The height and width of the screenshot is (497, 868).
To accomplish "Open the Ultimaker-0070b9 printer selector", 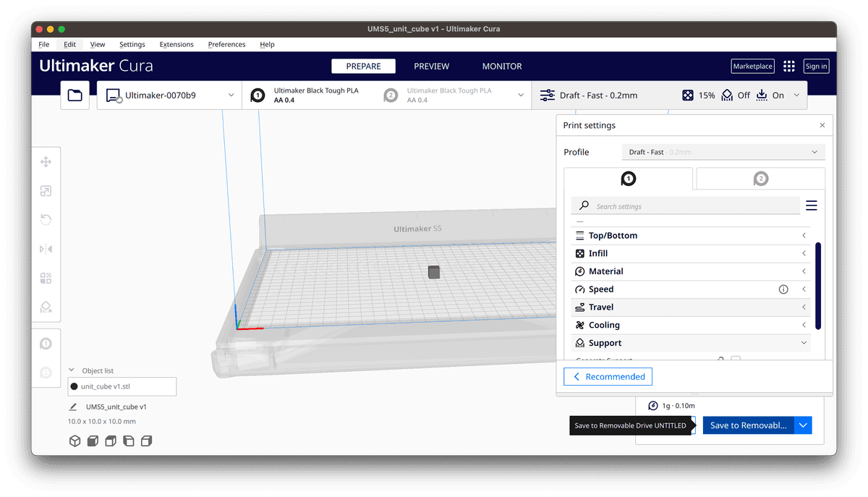I will click(169, 95).
